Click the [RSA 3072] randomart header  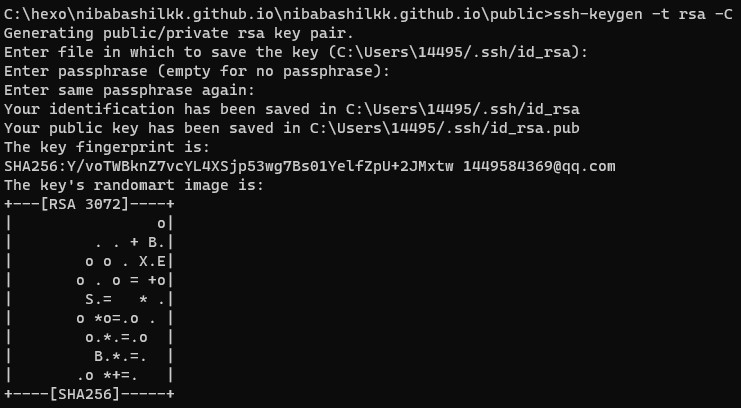click(x=85, y=204)
